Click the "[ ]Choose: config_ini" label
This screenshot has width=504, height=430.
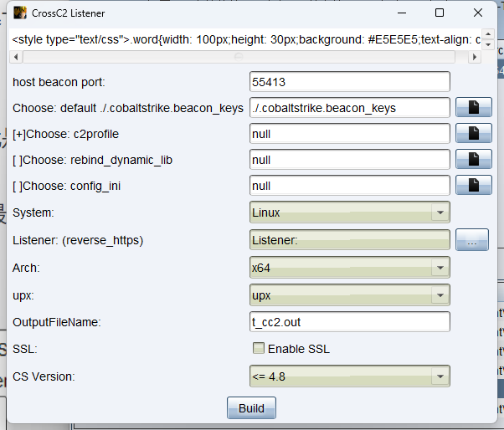(x=66, y=186)
